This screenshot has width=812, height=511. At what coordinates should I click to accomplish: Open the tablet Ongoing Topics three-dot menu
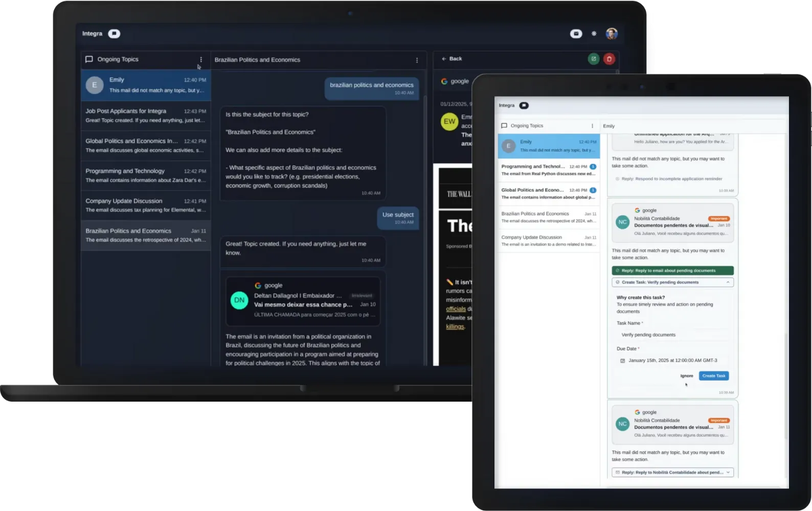(x=592, y=126)
